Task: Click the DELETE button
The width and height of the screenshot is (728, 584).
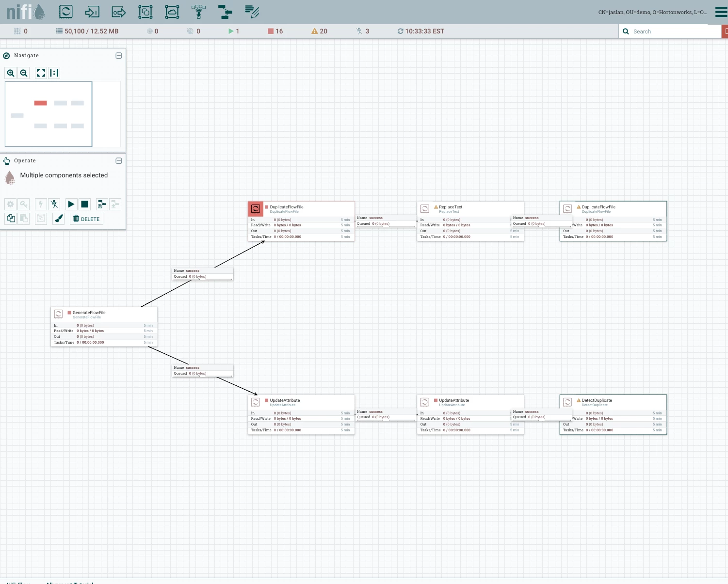Action: [86, 219]
